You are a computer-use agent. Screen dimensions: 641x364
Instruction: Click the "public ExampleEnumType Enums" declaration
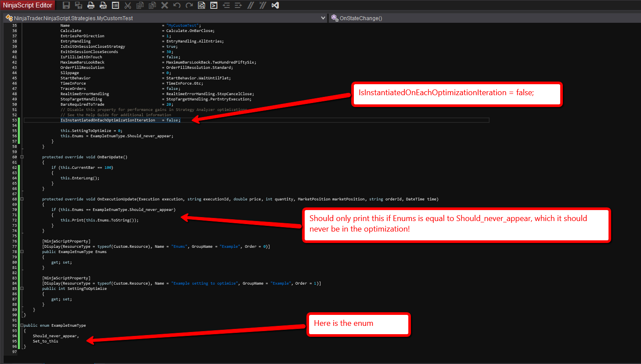click(74, 252)
